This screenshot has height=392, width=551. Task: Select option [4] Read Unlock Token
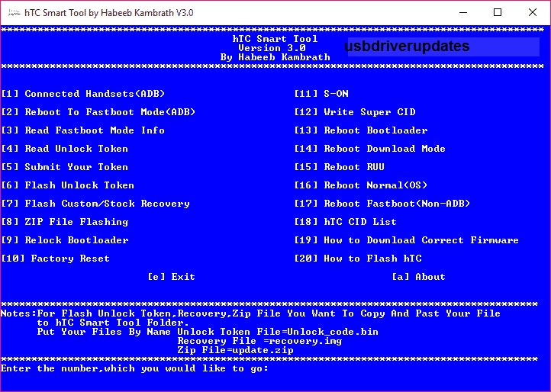65,149
